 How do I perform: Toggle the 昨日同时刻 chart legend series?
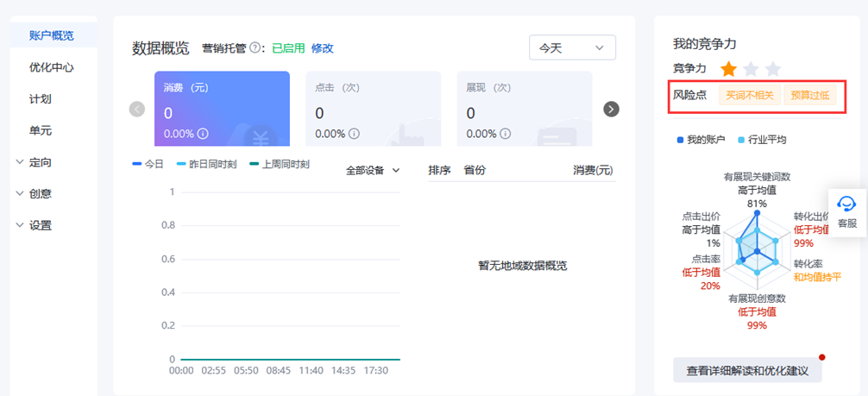coord(206,165)
